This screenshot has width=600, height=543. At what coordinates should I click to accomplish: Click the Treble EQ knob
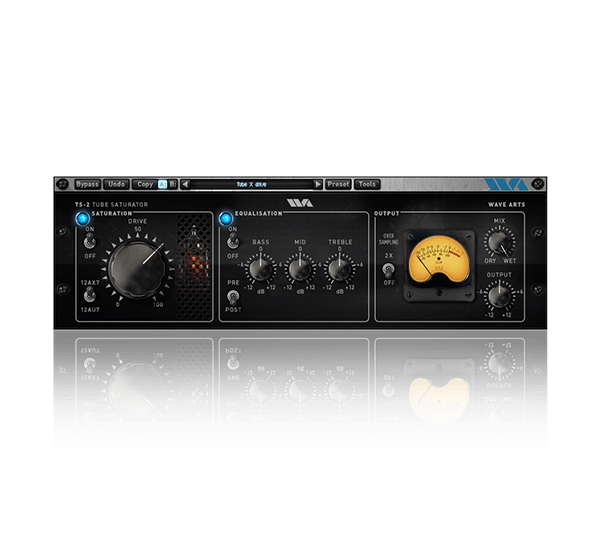[339, 269]
